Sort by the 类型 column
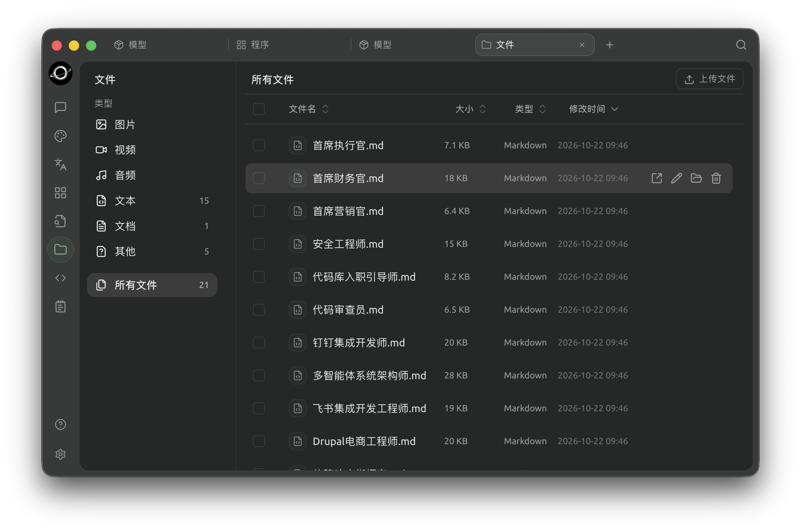The width and height of the screenshot is (801, 532). 530,109
